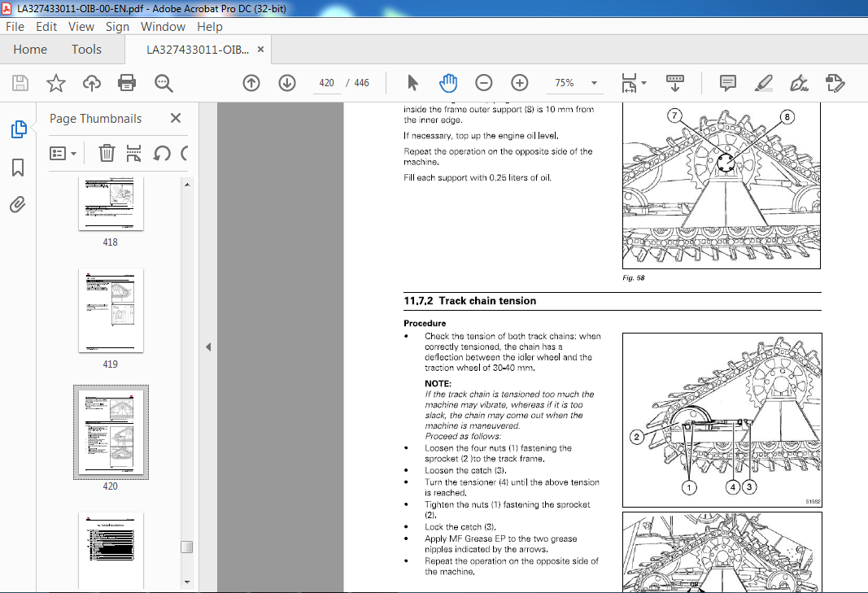Image resolution: width=868 pixels, height=593 pixels.
Task: Open the find text magnifier tool
Action: (x=164, y=83)
